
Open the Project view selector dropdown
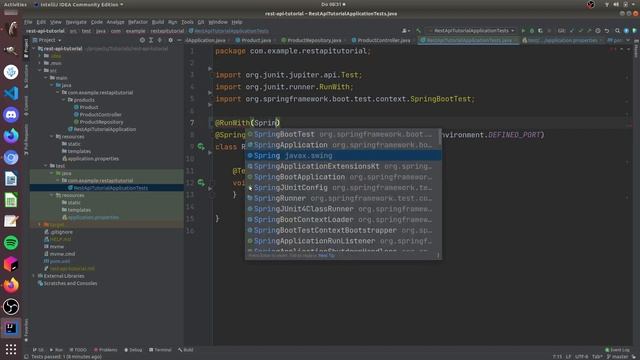pos(47,40)
